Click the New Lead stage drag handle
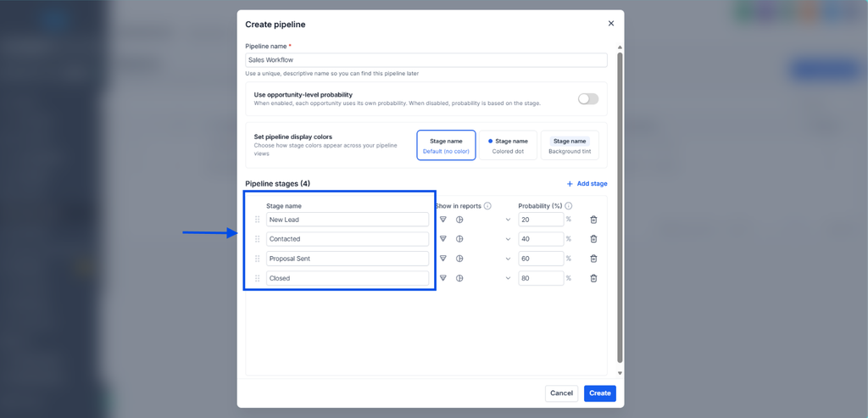This screenshot has width=868, height=418. click(258, 220)
